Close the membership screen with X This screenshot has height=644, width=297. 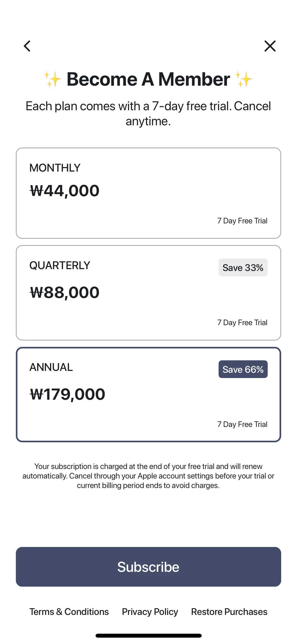tap(270, 46)
